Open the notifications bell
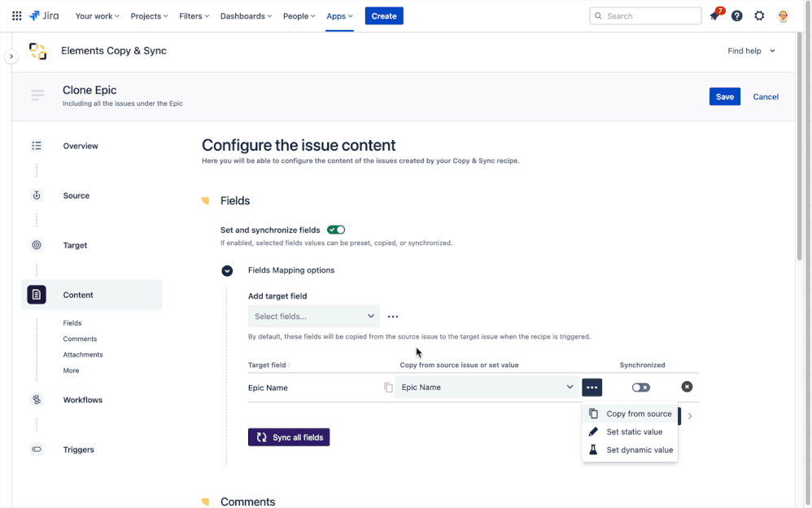The image size is (812, 508). 715,16
